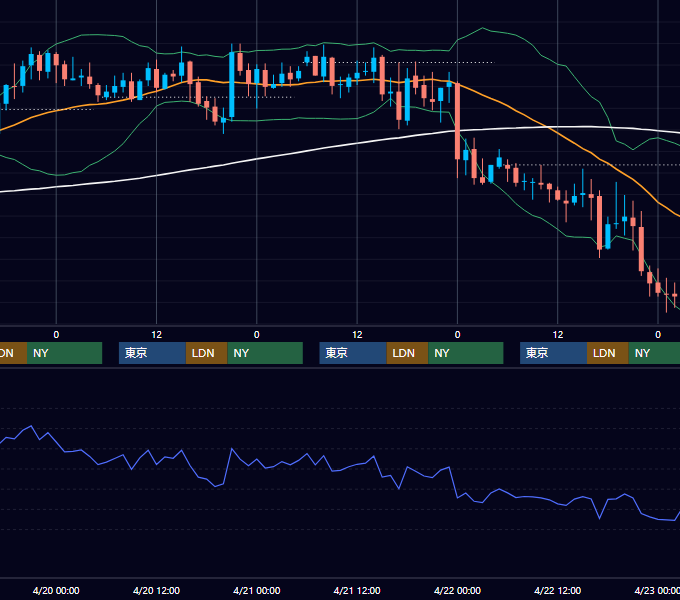Click the NY session block spanning 4/20 00:00

tap(64, 353)
